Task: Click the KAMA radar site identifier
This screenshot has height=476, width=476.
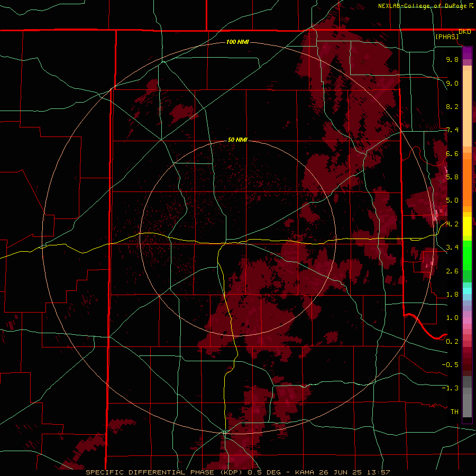Action: click(x=305, y=472)
